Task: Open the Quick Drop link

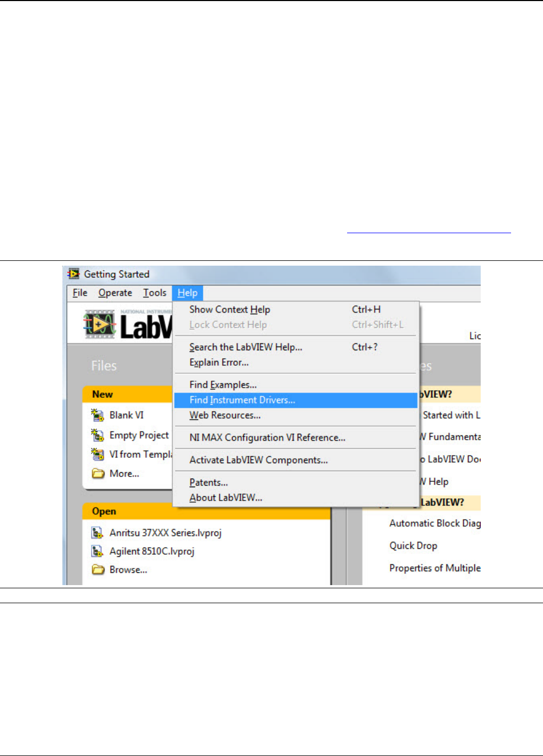Action: click(x=413, y=546)
